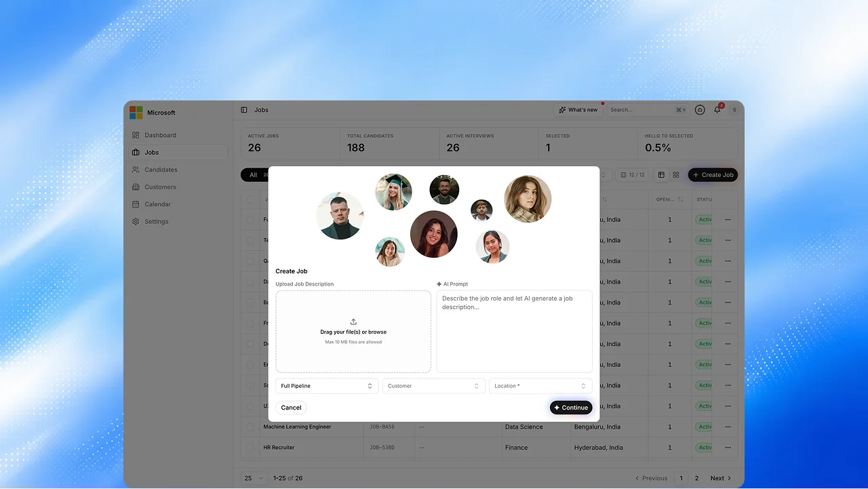Click the Active Jobs stat card
This screenshot has width=868, height=489.
click(291, 144)
